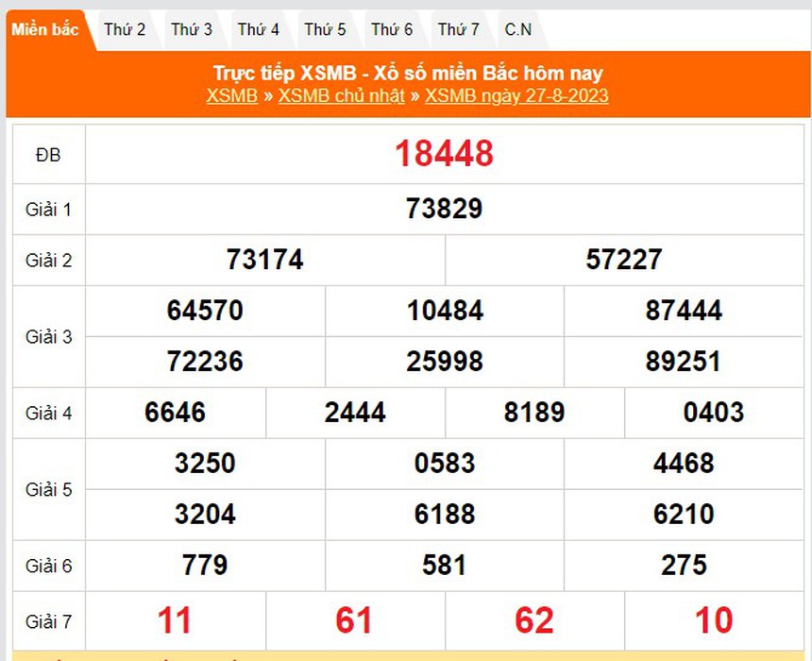Select the Giải 3 result 25998
Image resolution: width=812 pixels, height=661 pixels.
444,361
